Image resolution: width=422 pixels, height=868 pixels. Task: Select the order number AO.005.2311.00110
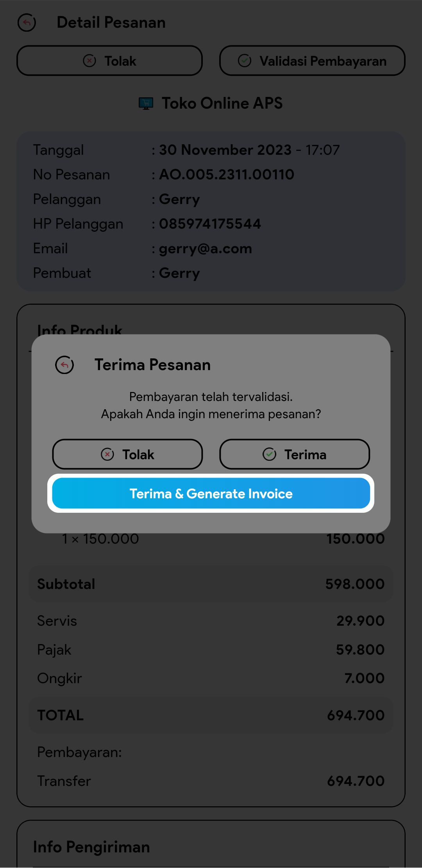coord(226,175)
